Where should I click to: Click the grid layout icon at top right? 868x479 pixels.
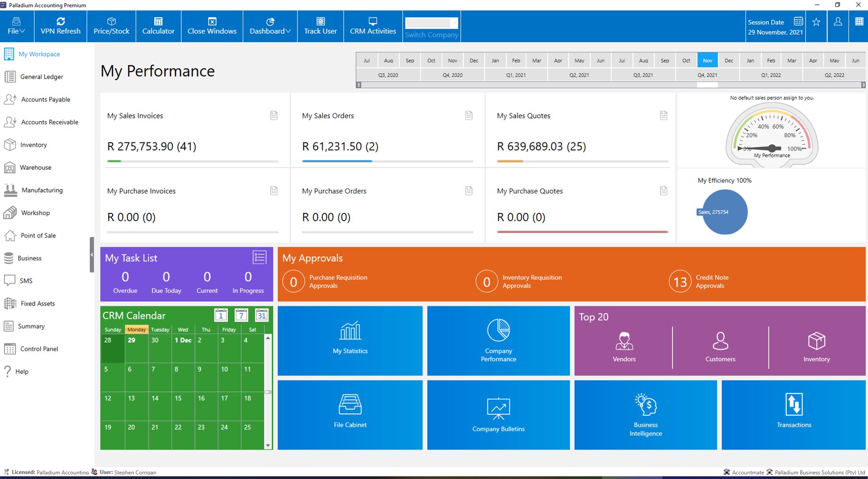click(859, 21)
